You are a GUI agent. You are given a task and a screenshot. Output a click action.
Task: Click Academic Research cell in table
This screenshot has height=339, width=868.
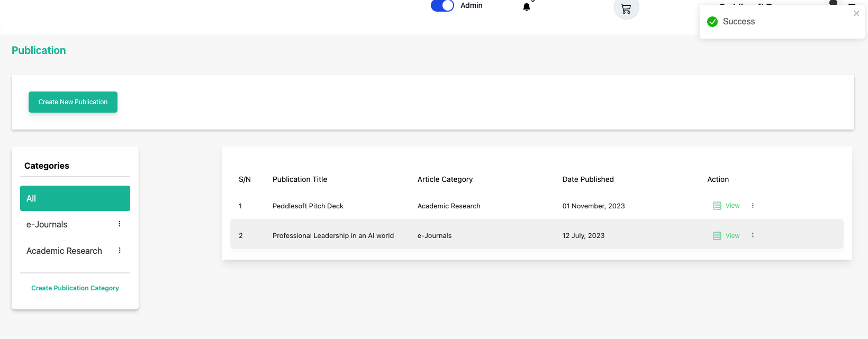pos(449,206)
